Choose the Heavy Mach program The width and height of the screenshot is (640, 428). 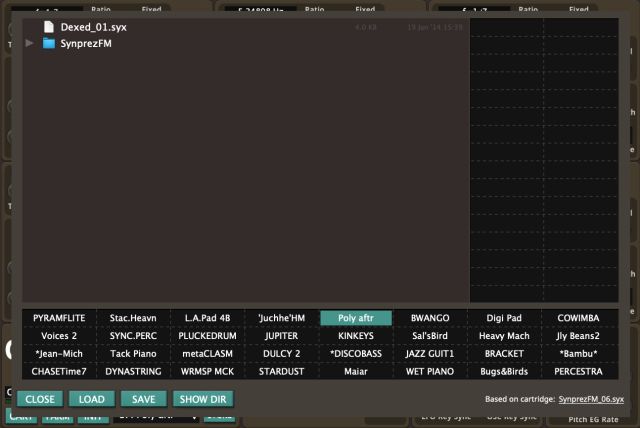[504, 336]
